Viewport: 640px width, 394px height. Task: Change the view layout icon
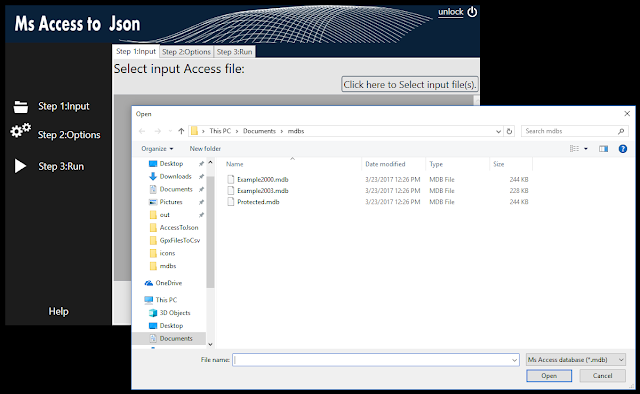574,149
